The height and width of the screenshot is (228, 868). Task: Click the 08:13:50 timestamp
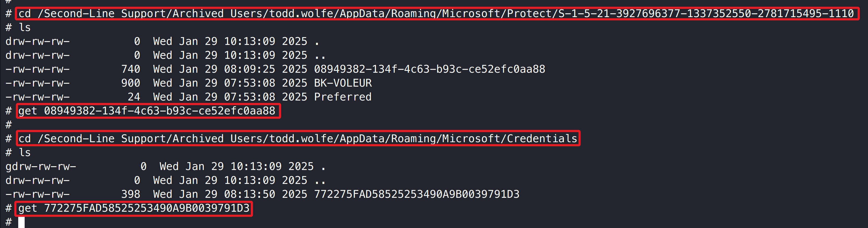[249, 194]
